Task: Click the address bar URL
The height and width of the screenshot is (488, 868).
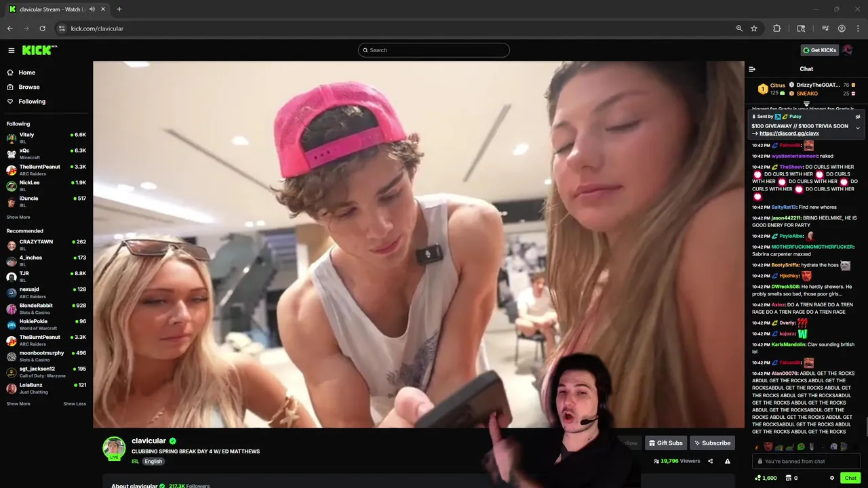Action: [97, 28]
